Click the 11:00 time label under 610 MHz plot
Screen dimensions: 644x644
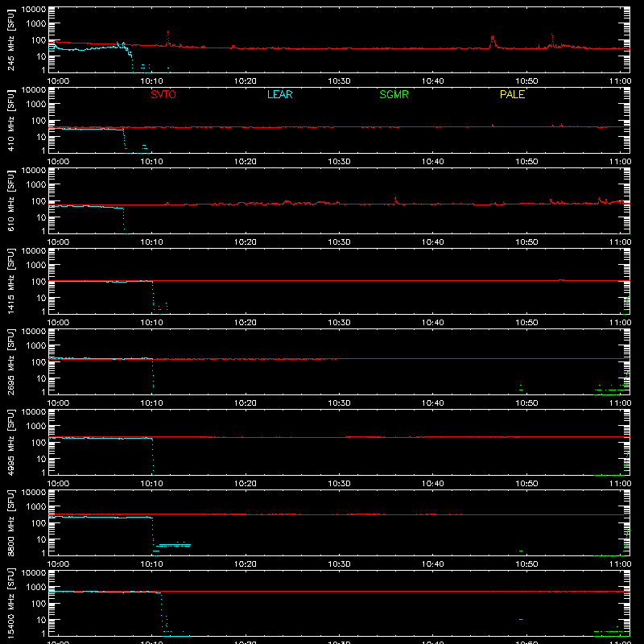pyautogui.click(x=620, y=242)
